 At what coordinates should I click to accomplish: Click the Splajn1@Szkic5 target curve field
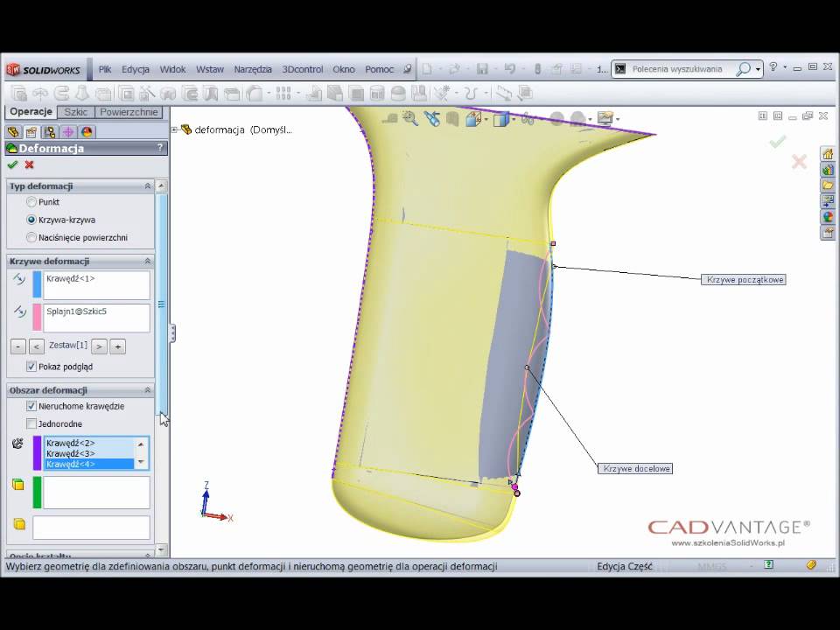(x=96, y=318)
